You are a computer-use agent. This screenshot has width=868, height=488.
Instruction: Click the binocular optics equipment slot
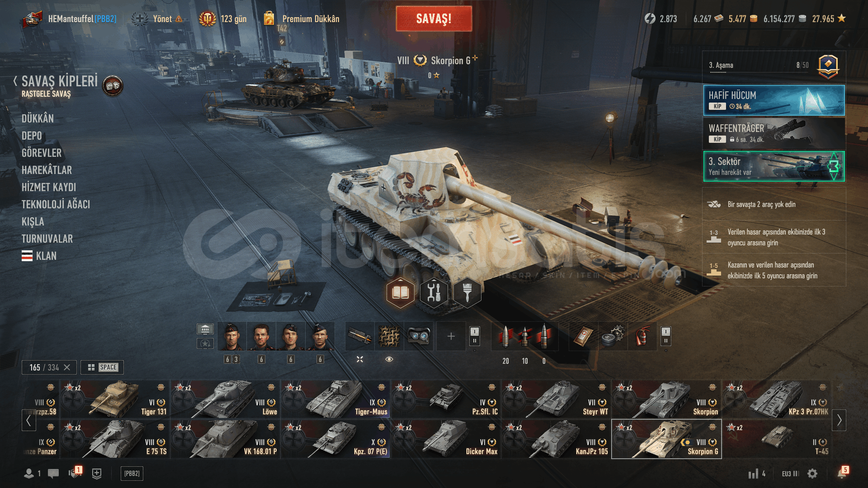point(419,336)
